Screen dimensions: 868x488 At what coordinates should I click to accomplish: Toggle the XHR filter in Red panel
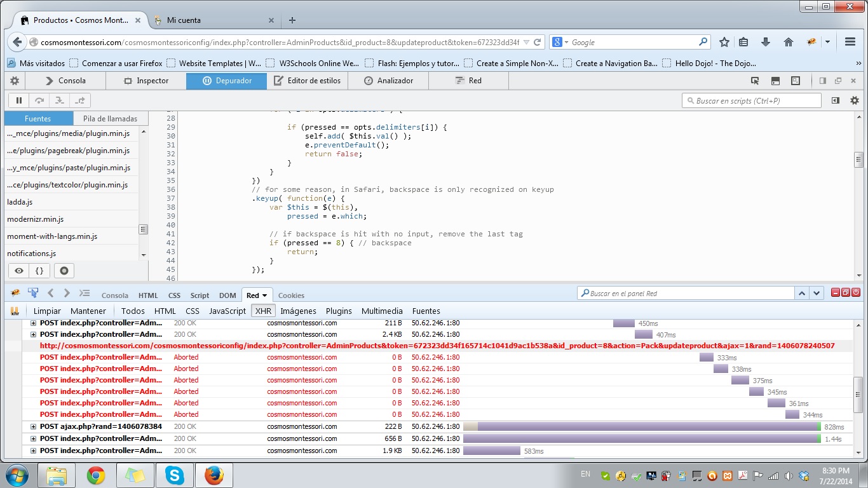(x=263, y=311)
